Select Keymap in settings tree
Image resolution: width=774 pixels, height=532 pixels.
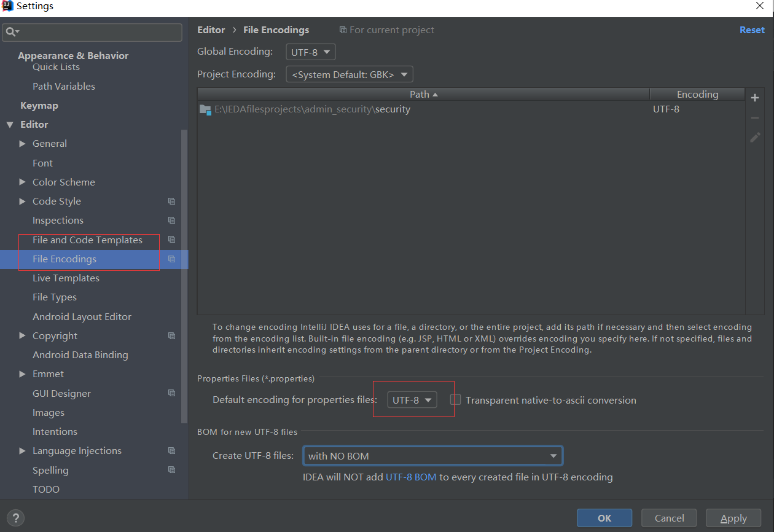pos(39,106)
